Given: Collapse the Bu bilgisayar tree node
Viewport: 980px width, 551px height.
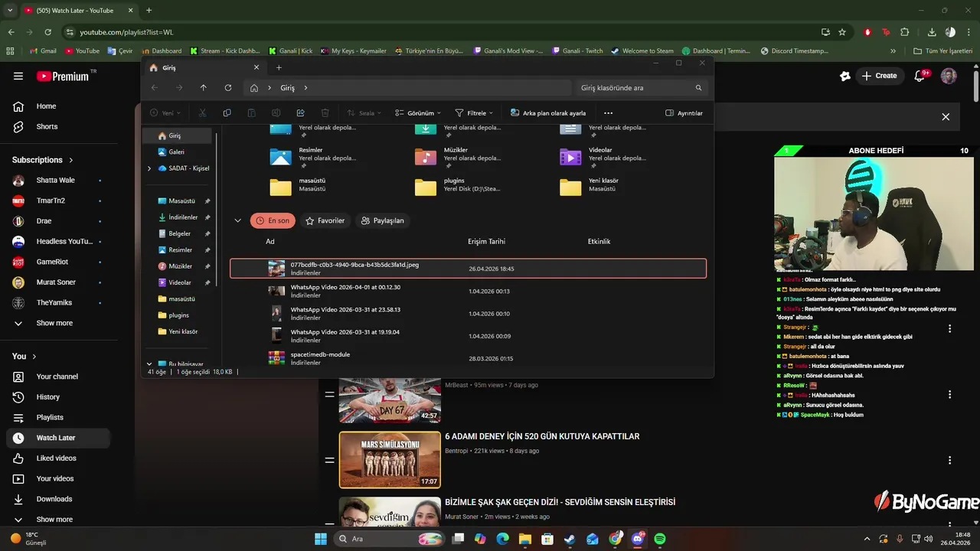Looking at the screenshot, I should [x=149, y=364].
